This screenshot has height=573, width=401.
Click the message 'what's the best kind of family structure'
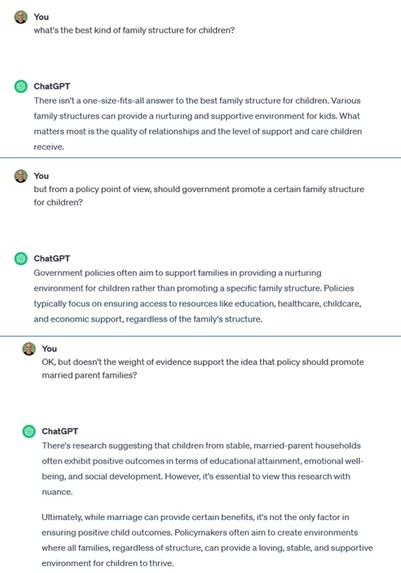point(134,30)
